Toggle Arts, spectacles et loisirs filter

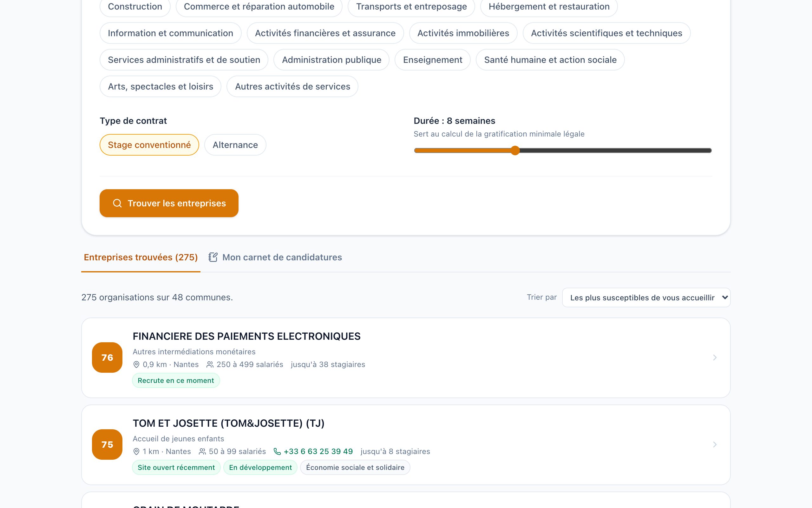(160, 86)
